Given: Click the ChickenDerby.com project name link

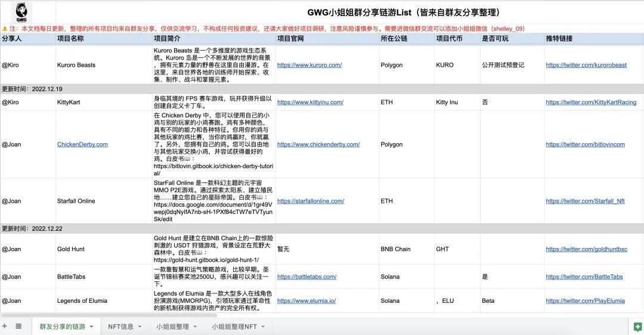Looking at the screenshot, I should (x=82, y=144).
